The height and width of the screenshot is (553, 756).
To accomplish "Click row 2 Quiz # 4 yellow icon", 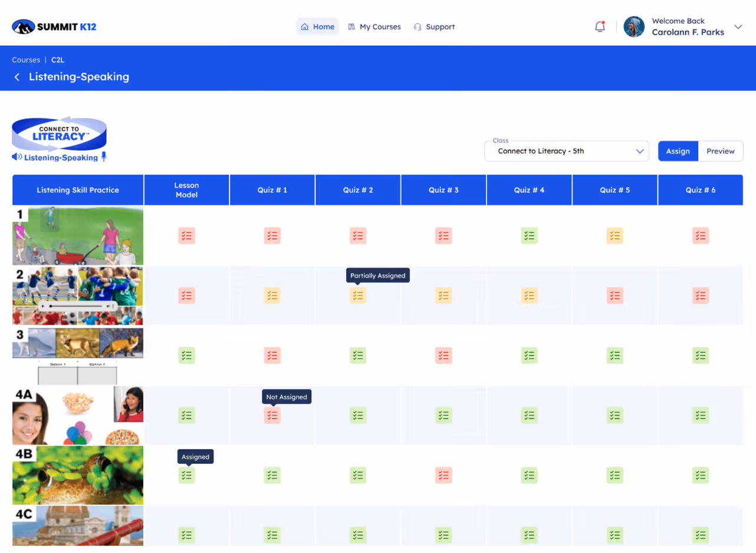I will 530,295.
